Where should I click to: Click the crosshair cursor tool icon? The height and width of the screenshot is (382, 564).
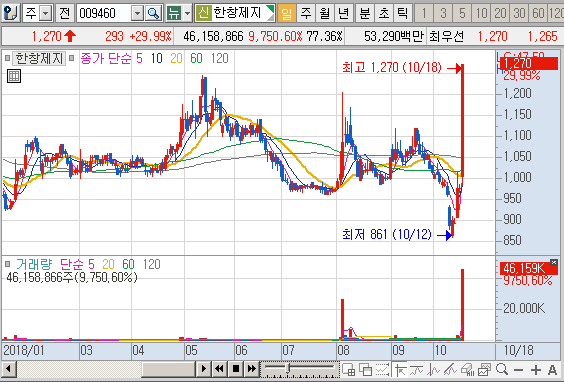400,369
